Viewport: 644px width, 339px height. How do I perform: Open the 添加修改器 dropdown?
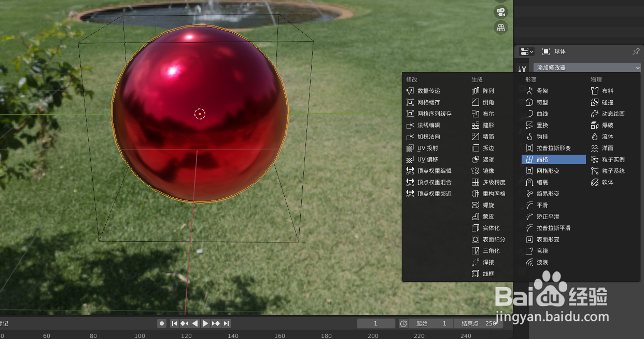point(586,67)
